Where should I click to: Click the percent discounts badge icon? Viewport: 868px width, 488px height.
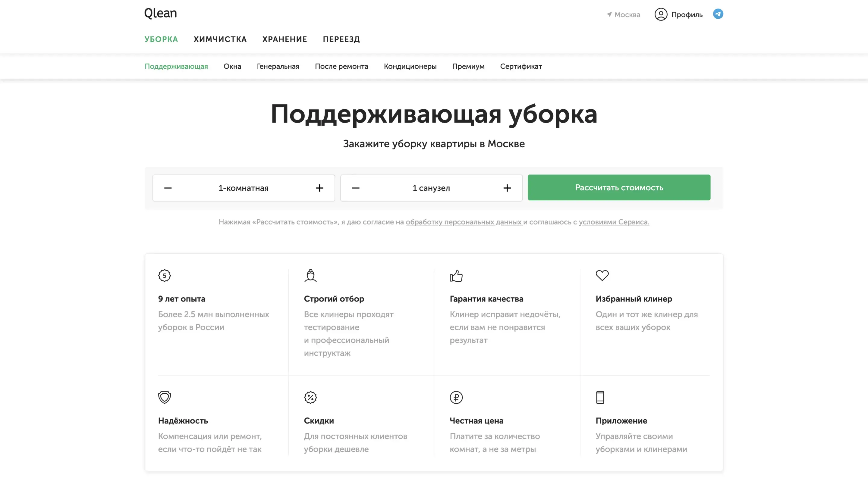(x=310, y=397)
